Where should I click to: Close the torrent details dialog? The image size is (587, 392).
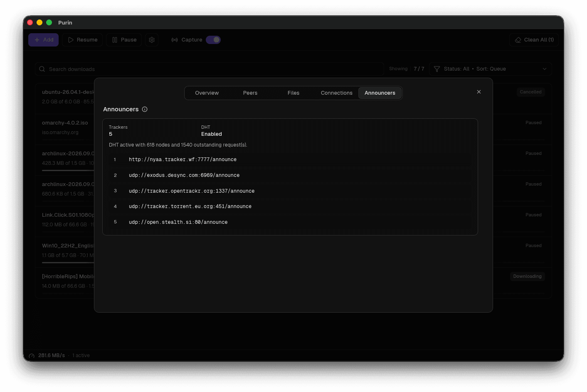pos(479,92)
